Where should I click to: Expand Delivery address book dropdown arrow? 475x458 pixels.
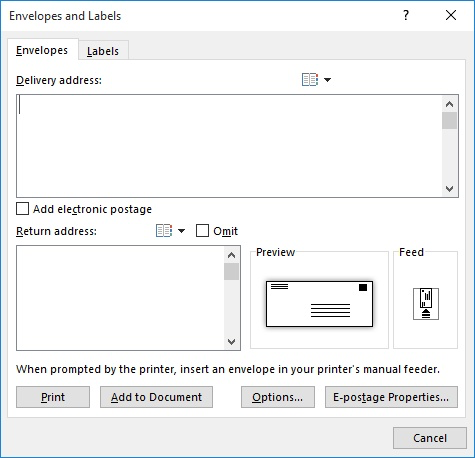328,80
